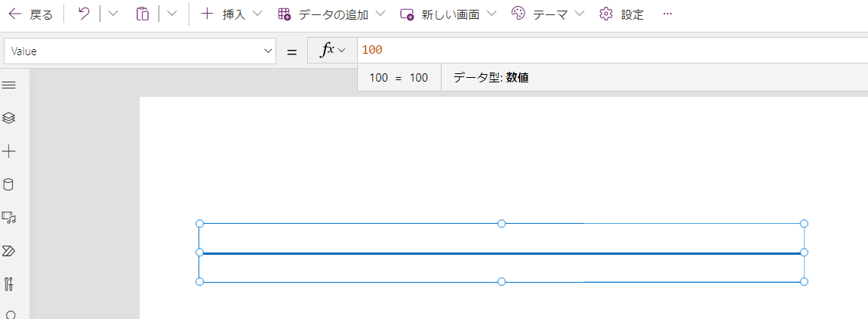
Task: Undo the last action
Action: coord(84,14)
